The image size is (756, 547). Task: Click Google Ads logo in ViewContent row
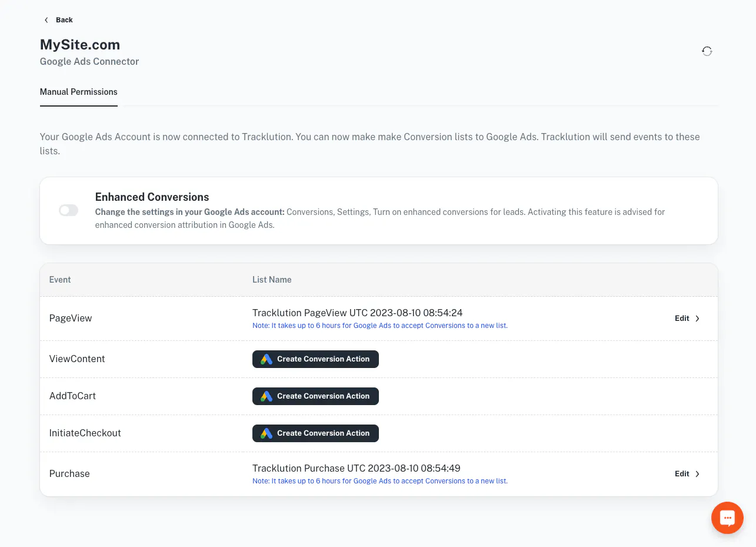point(267,359)
